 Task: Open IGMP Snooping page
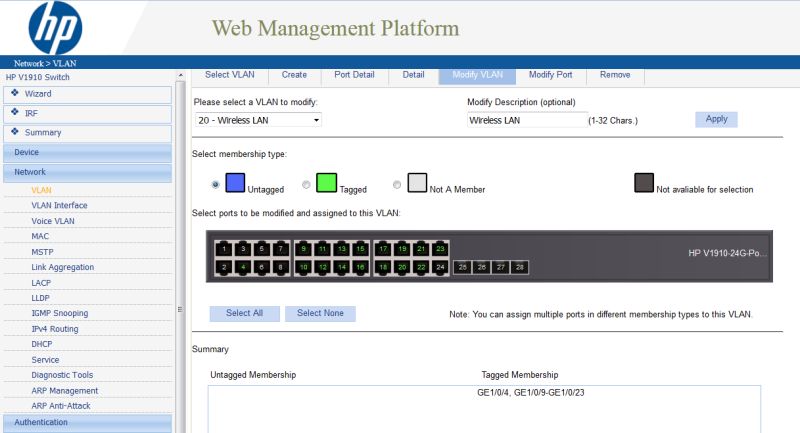[x=60, y=313]
